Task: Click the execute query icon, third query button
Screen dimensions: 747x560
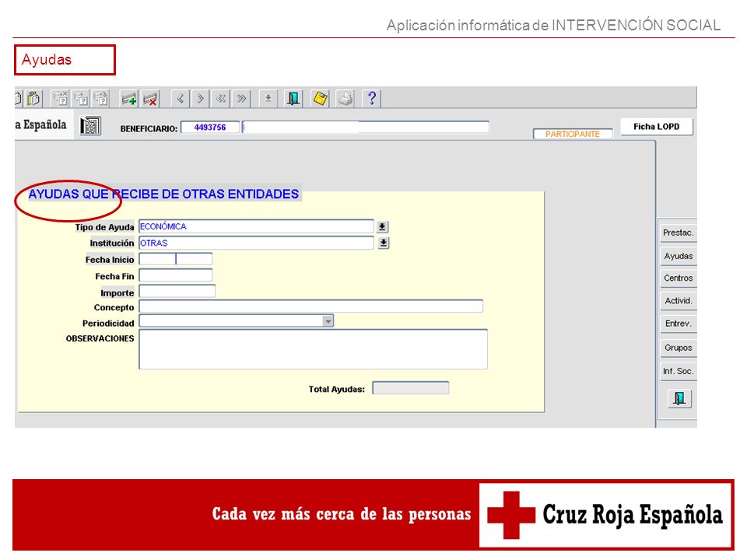Action: click(101, 99)
